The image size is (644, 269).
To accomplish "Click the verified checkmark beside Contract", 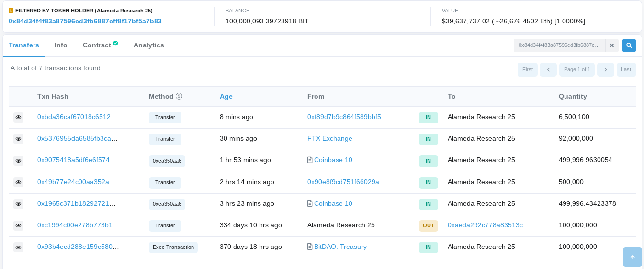I will pyautogui.click(x=115, y=43).
